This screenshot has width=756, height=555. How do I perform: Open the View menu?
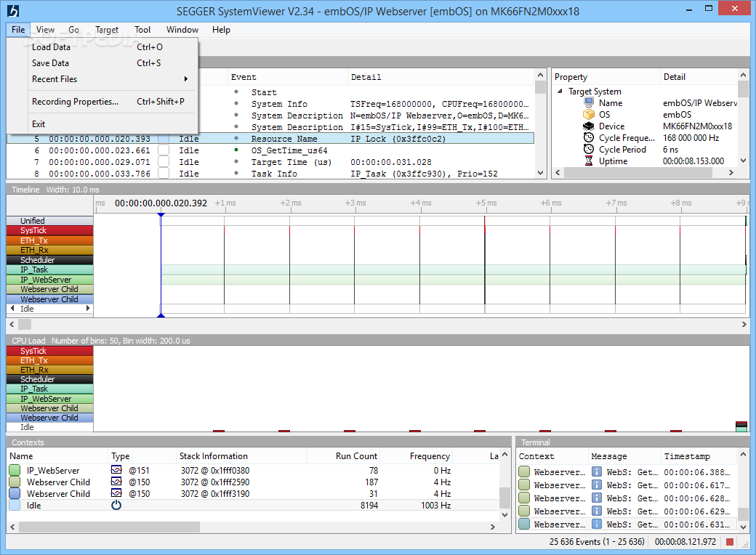(x=45, y=29)
